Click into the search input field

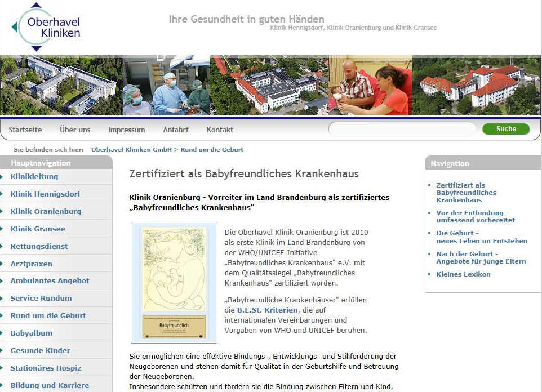402,130
